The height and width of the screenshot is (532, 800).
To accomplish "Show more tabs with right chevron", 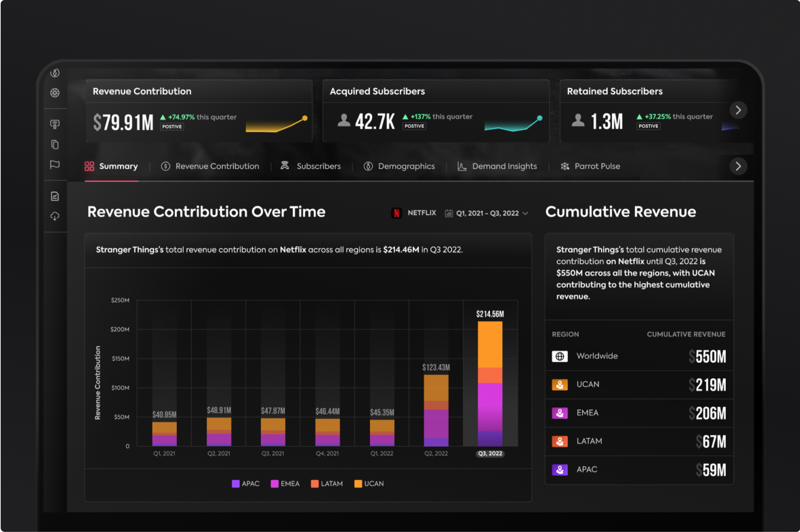I will tap(738, 166).
